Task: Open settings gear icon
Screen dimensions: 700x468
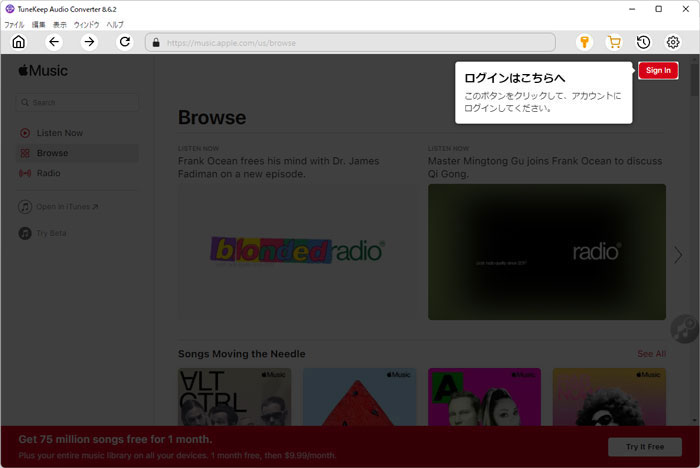Action: coord(673,42)
